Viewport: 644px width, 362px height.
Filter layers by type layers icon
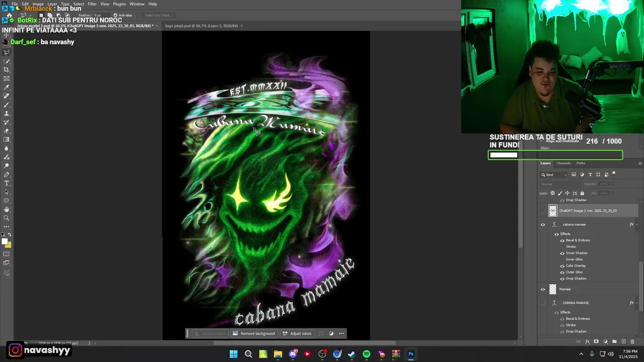point(590,174)
